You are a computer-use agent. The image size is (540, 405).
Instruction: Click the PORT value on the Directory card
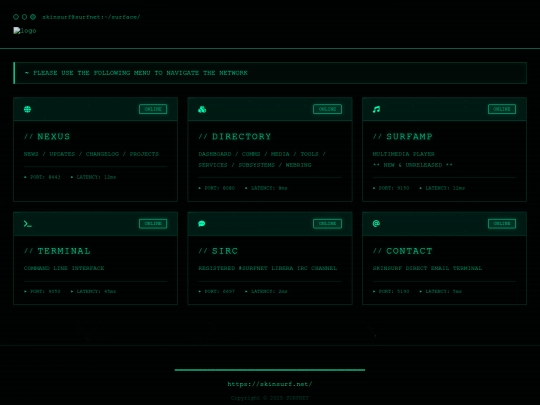point(217,188)
